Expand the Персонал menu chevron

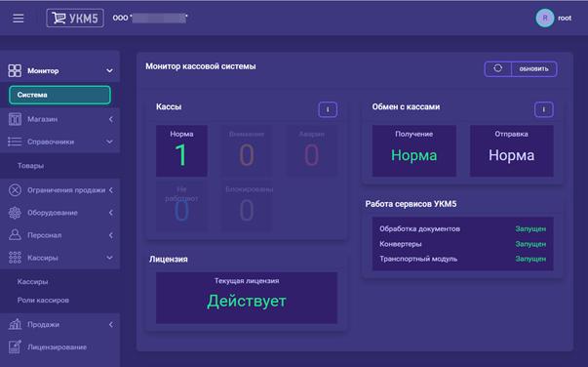(x=110, y=235)
